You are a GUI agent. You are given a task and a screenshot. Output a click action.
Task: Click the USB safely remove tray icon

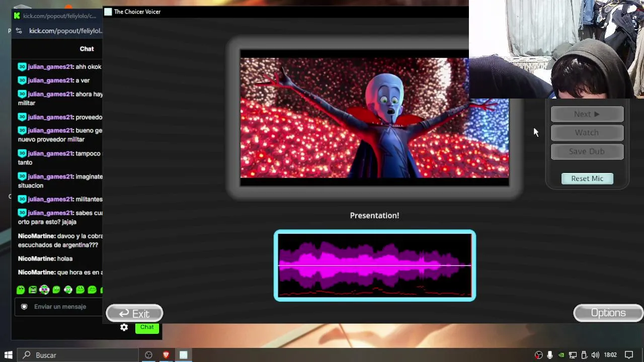click(x=584, y=355)
